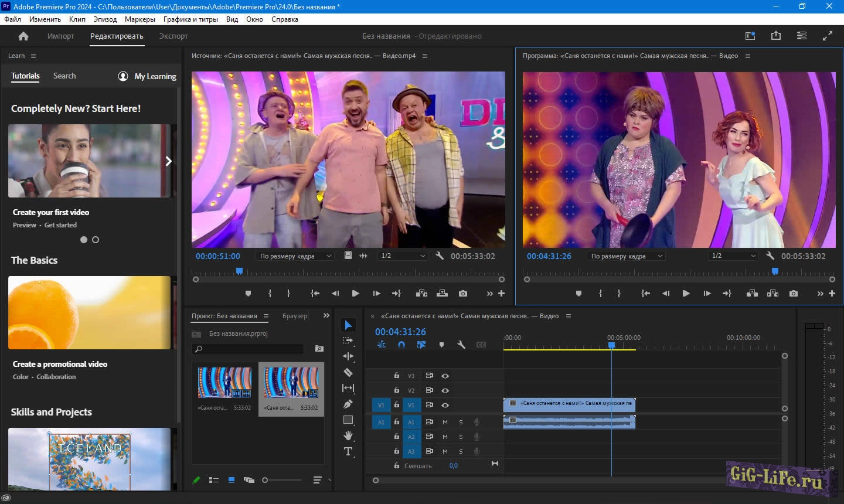Choose the Ripple Edit tool
844x504 pixels.
348,356
